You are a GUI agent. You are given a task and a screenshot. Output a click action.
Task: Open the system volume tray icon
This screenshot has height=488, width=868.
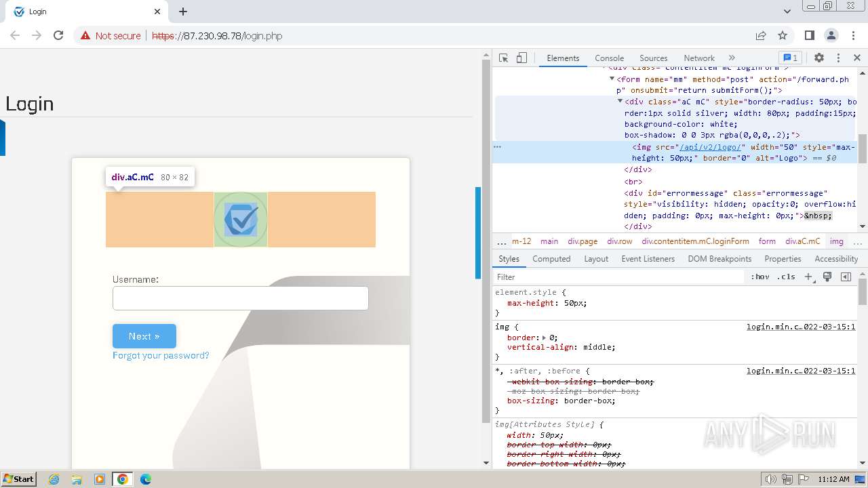(770, 479)
